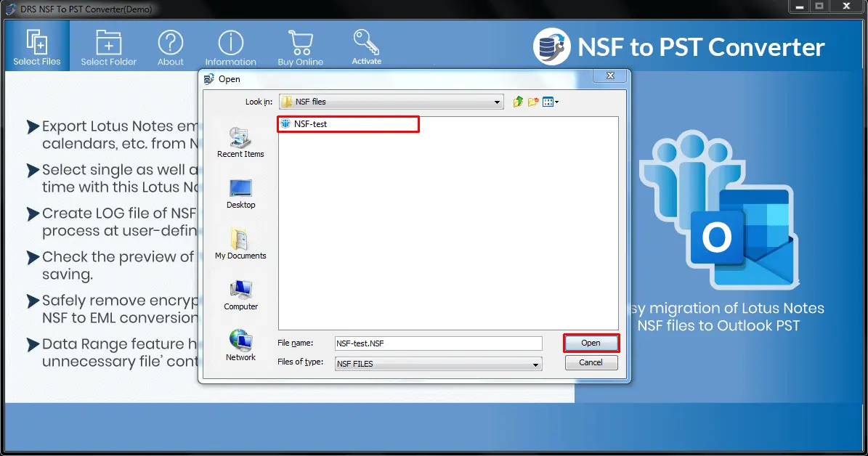Click the Buy Online cart icon
This screenshot has width=868, height=456.
pos(301,47)
